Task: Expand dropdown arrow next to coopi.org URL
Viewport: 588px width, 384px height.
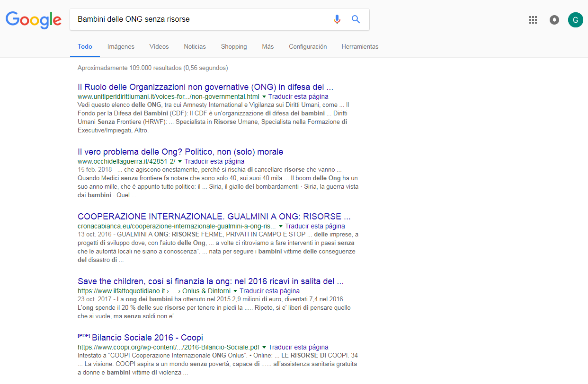Action: coord(264,347)
